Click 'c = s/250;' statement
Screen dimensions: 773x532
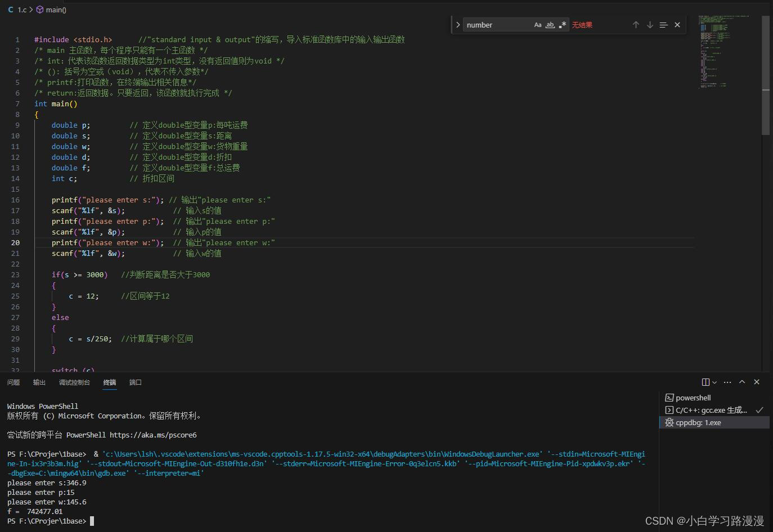[91, 339]
